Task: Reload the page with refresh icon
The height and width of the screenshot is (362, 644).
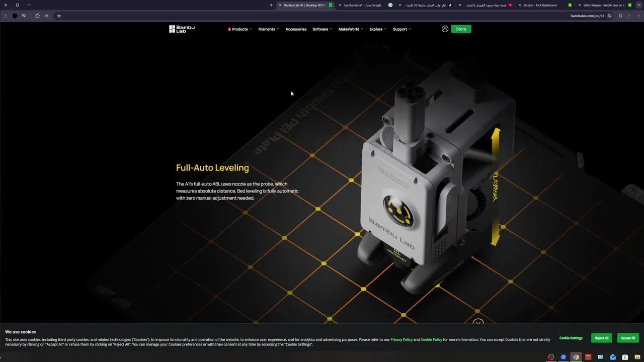Action: pyautogui.click(x=620, y=16)
